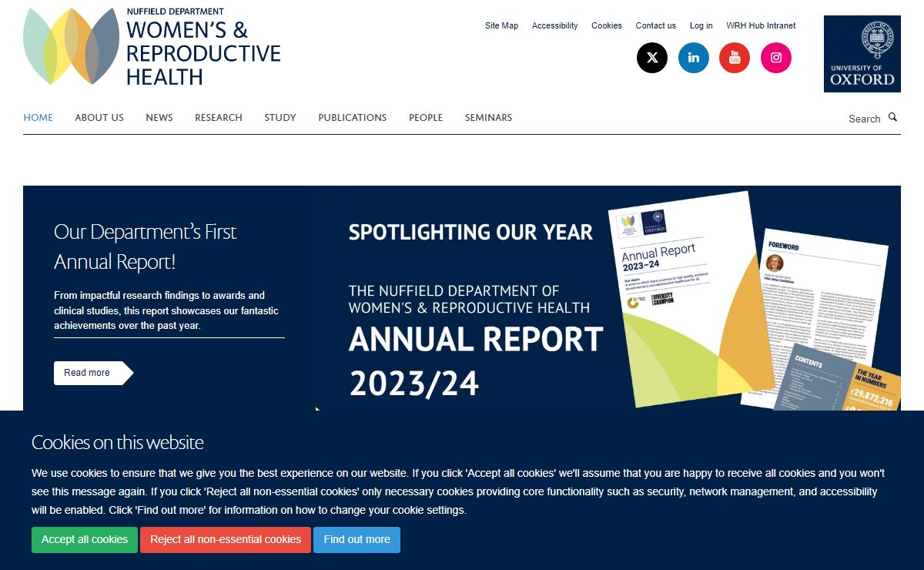Open the STUDY menu item
Viewport: 924px width, 570px height.
pyautogui.click(x=280, y=118)
